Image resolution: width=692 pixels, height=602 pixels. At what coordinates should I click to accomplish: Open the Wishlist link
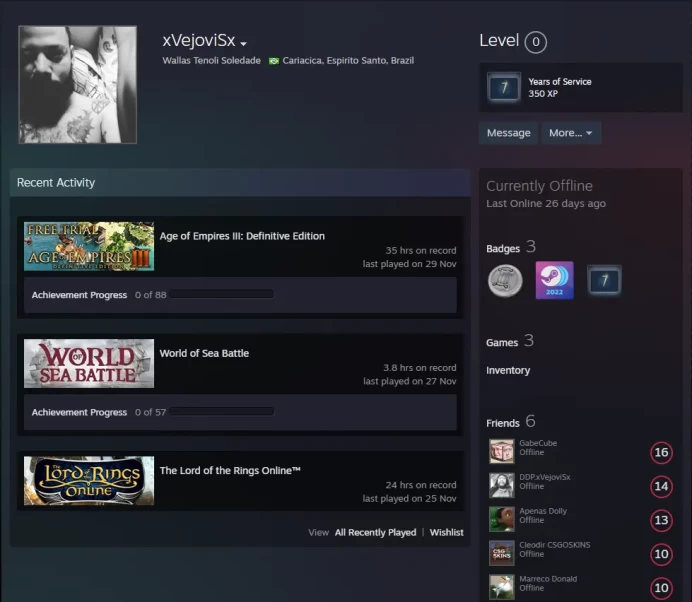pyautogui.click(x=446, y=533)
